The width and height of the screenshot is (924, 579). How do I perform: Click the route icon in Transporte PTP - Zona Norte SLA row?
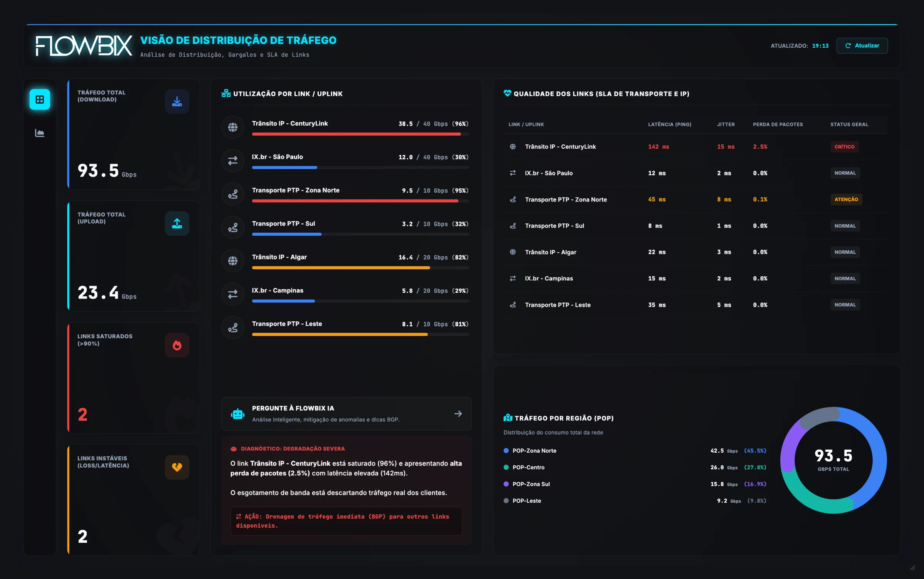tap(513, 200)
